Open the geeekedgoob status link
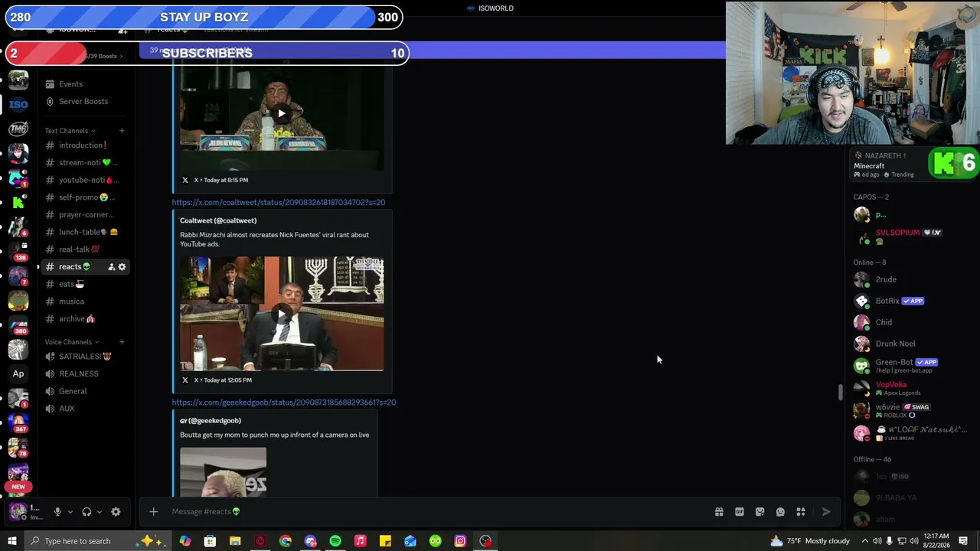 pos(284,403)
